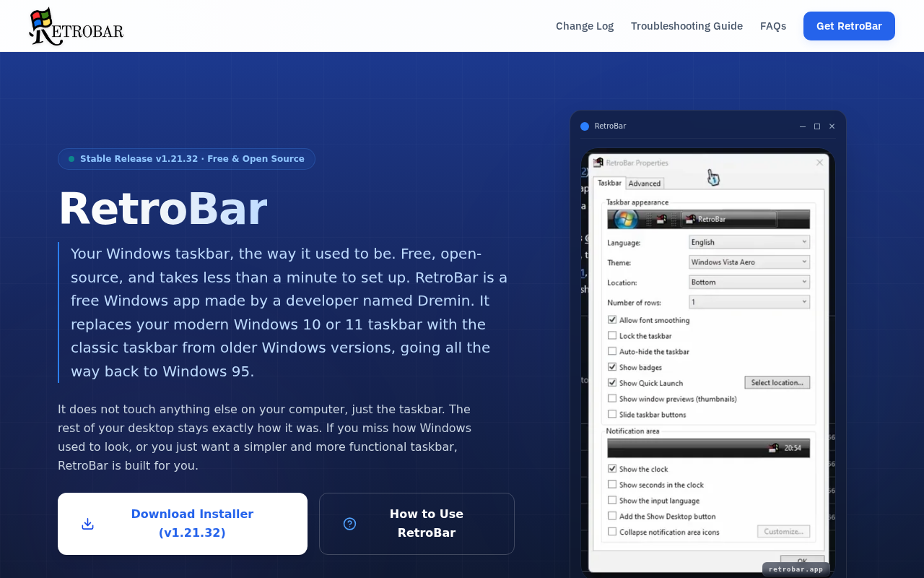Click the RetroBar button in the taskbar preview
The height and width of the screenshot is (578, 924).
click(x=729, y=219)
